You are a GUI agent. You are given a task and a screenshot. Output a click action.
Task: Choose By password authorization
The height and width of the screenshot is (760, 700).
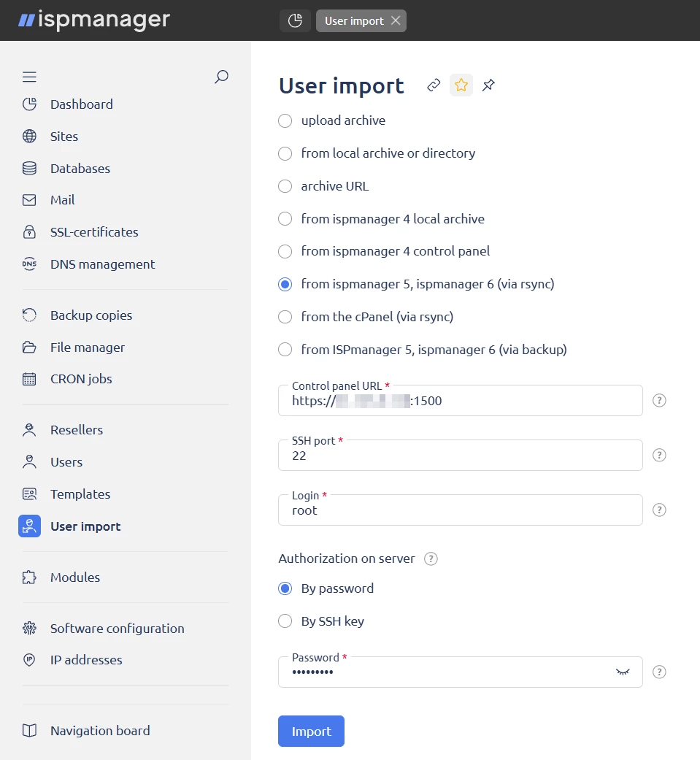pos(285,588)
